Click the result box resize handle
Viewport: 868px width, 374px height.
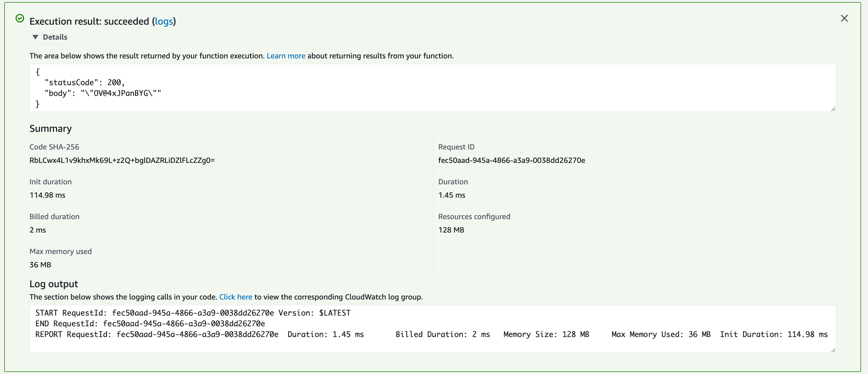click(833, 109)
